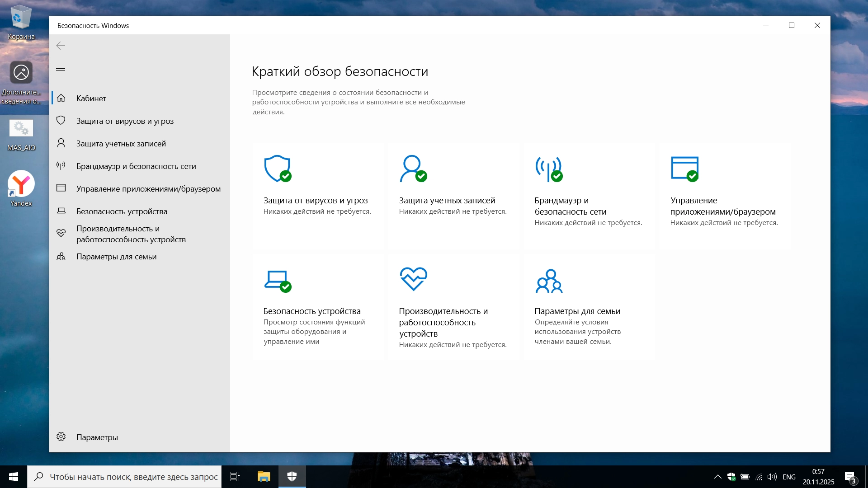The height and width of the screenshot is (488, 868).
Task: Click the back arrow button
Action: [x=61, y=46]
